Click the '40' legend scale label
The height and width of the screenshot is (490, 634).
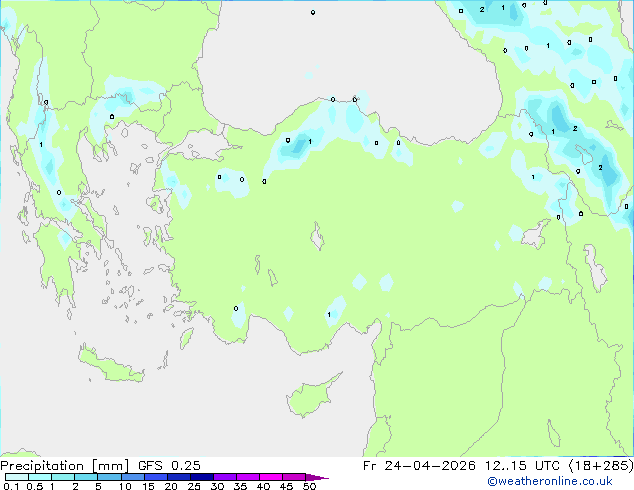pos(263,486)
